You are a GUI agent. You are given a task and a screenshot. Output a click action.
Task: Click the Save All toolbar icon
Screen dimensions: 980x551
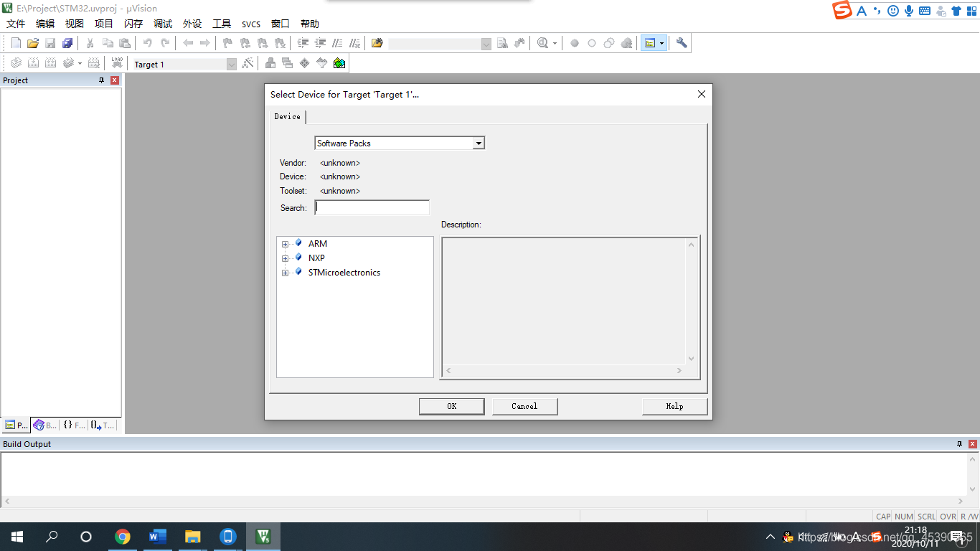tap(67, 43)
